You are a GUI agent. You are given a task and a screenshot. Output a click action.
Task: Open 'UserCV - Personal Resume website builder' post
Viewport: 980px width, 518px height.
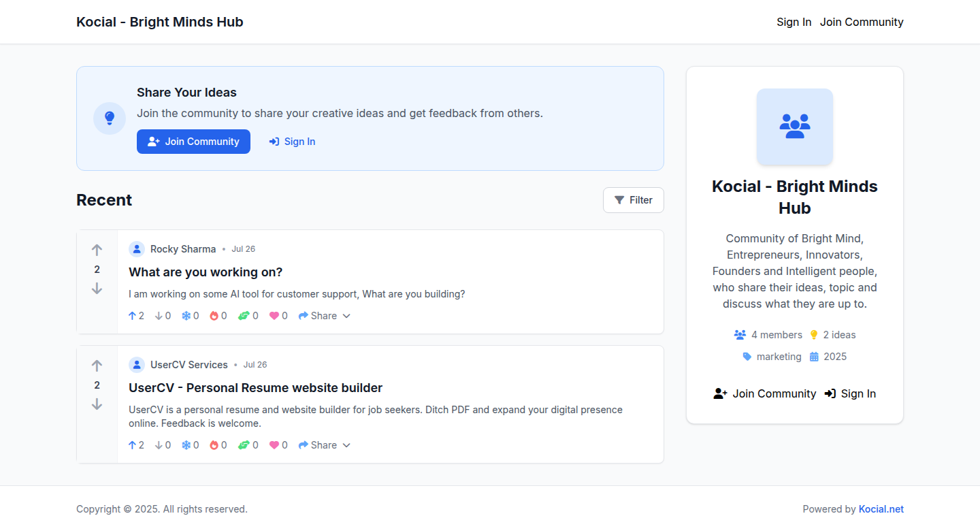[255, 388]
